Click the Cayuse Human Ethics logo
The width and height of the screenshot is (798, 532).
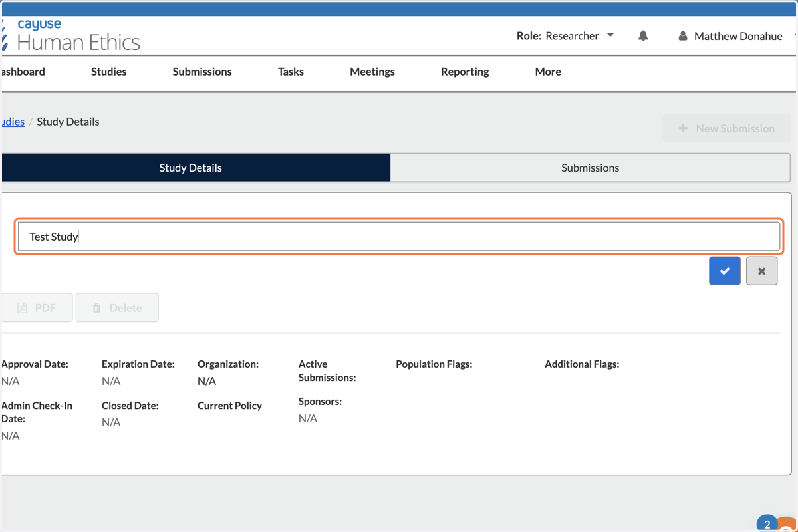(70, 36)
